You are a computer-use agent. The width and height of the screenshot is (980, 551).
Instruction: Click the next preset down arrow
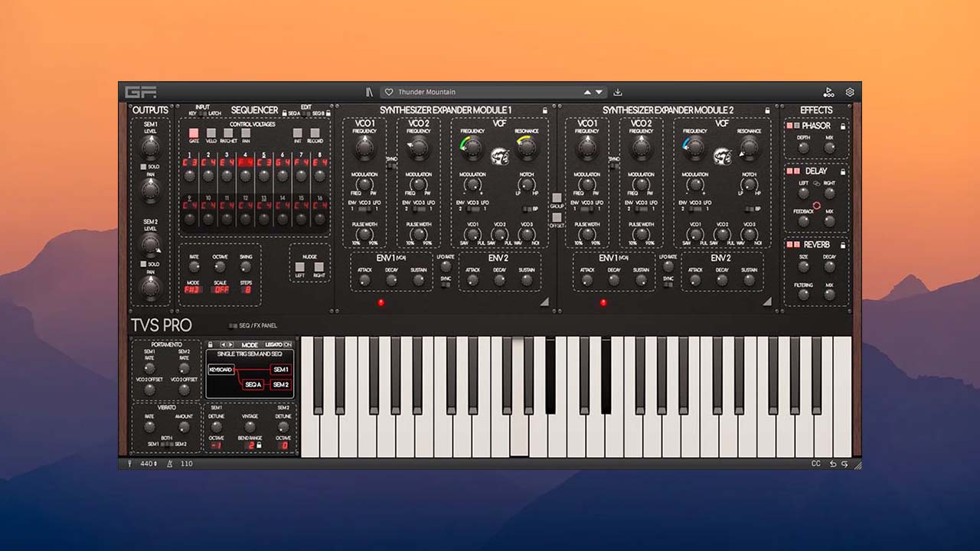(x=599, y=91)
